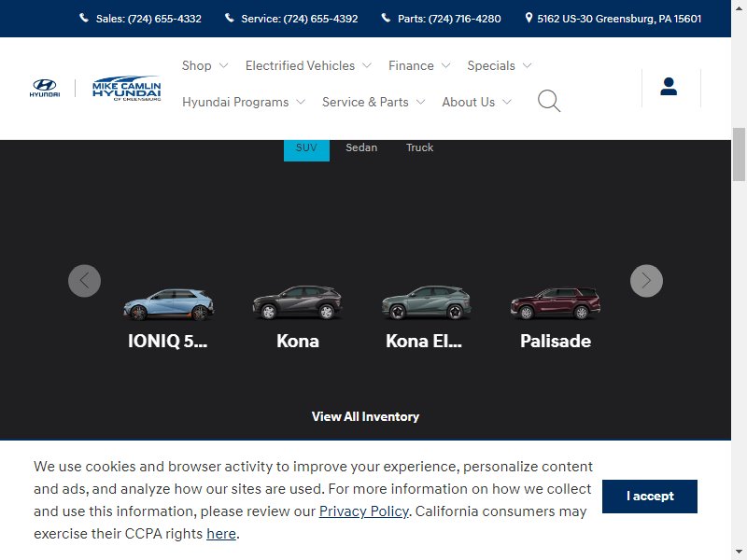Viewport: 747px width, 560px height.
Task: Follow the CCPA rights 'here' link
Action: (x=221, y=534)
